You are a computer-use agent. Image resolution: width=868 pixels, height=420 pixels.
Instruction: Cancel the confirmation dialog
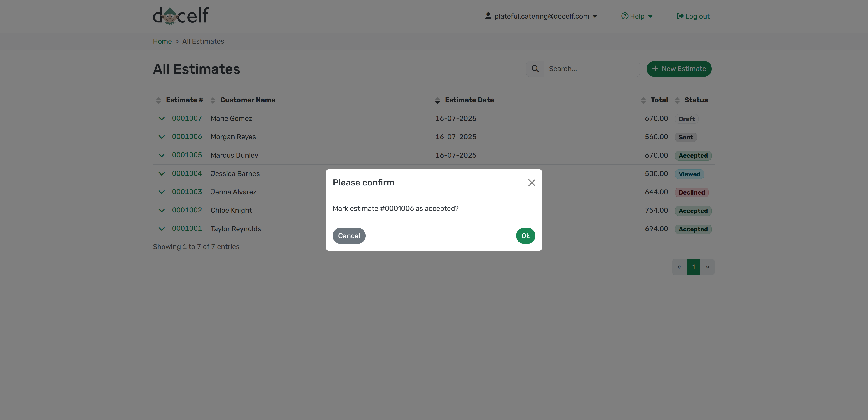[349, 236]
